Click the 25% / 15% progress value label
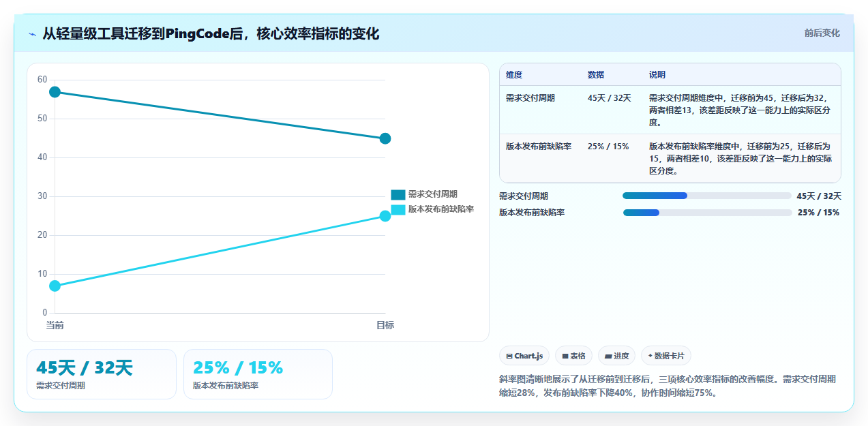Viewport: 868px width, 426px height. click(818, 213)
